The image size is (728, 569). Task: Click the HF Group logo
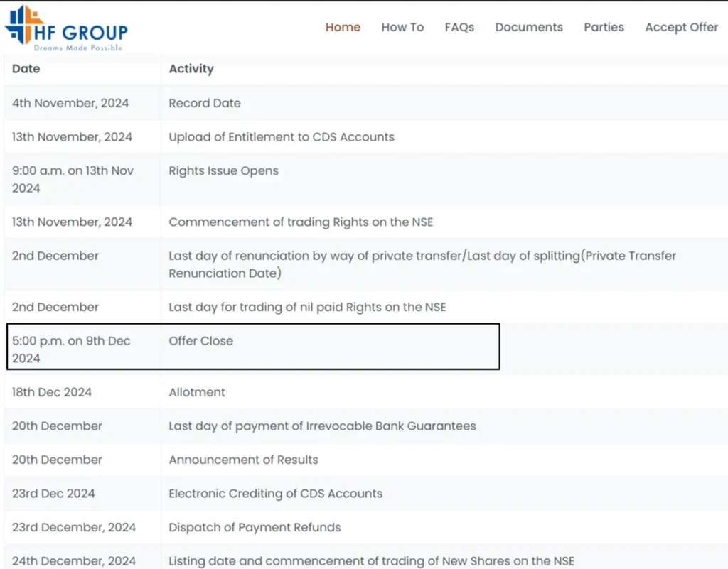coord(66,28)
